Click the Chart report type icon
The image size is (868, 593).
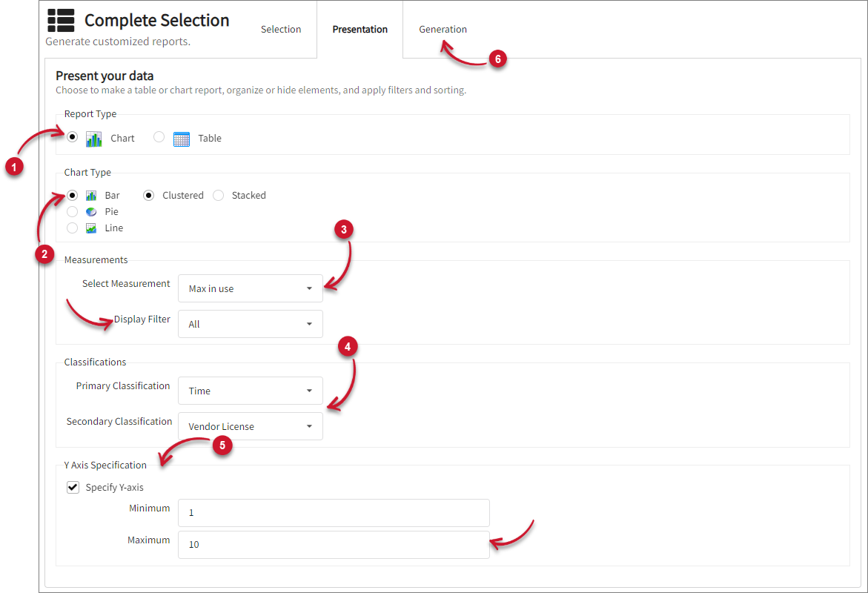[94, 139]
